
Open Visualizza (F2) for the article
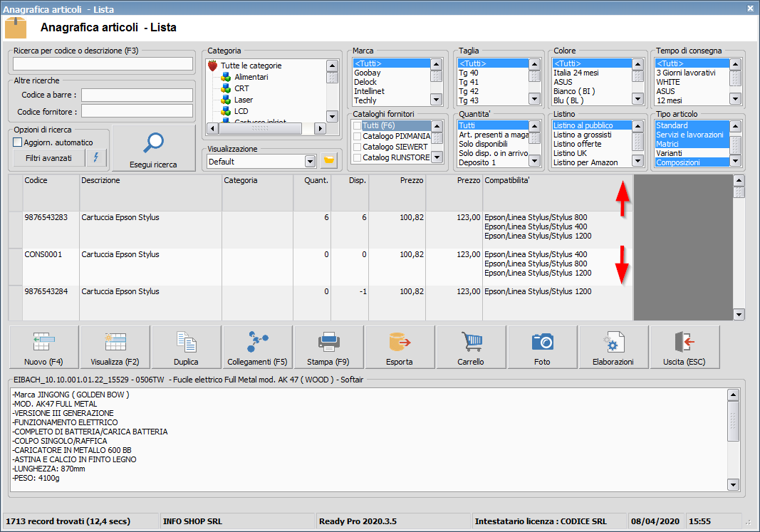pyautogui.click(x=115, y=347)
